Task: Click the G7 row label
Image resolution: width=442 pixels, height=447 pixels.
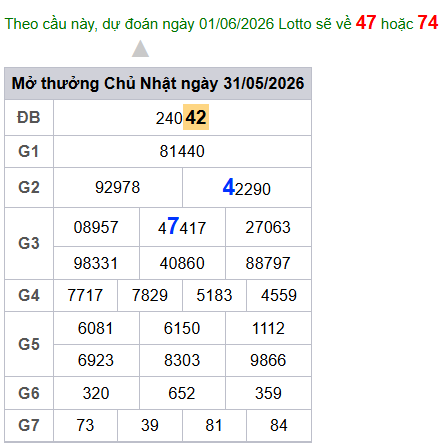Action: [x=29, y=425]
